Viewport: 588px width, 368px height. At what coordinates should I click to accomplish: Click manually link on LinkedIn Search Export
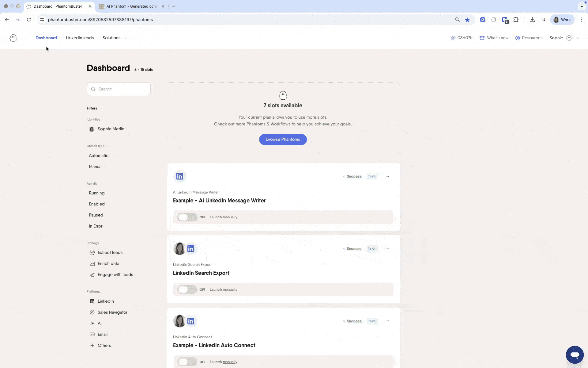click(230, 289)
